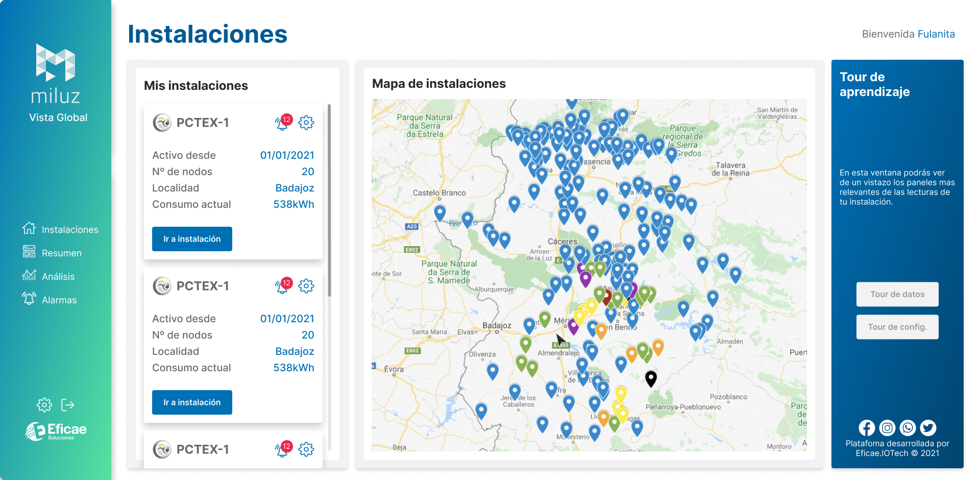The width and height of the screenshot is (980, 480).
Task: Click alarm bell badge on second PCTEX-1 card
Action: coord(283,286)
